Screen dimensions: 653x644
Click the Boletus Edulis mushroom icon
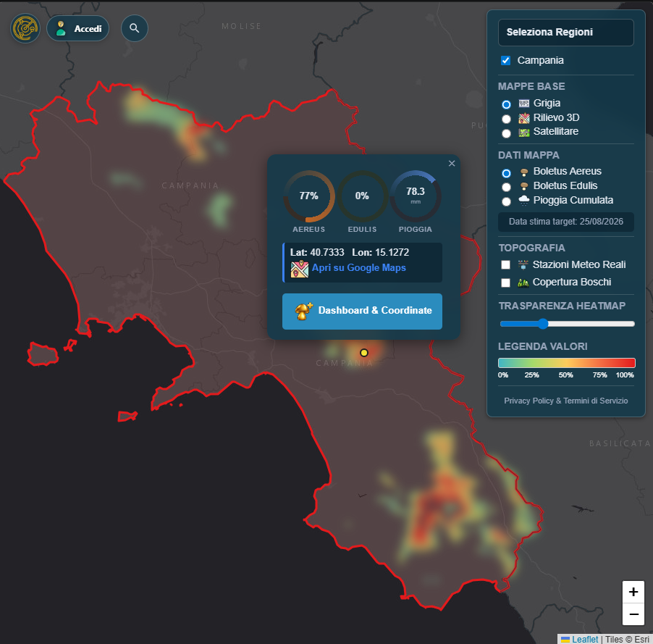click(x=524, y=186)
